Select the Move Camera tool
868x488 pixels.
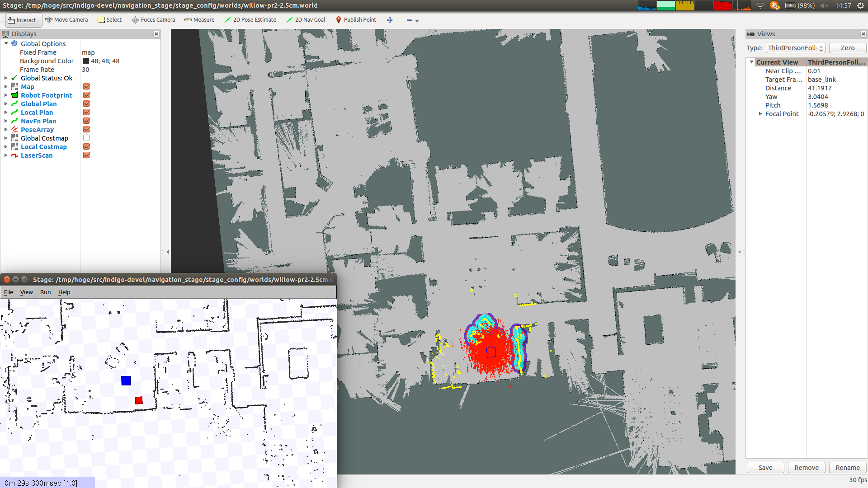(x=66, y=20)
